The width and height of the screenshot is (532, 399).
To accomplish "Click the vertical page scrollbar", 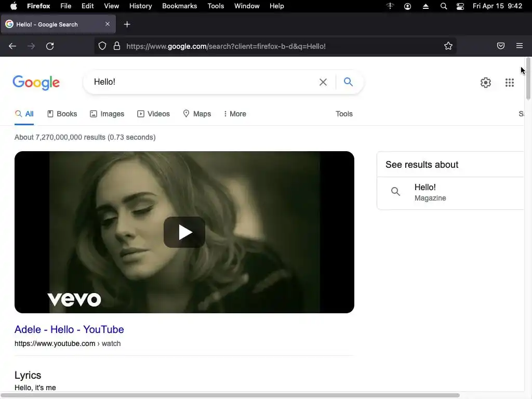I will click(x=528, y=79).
